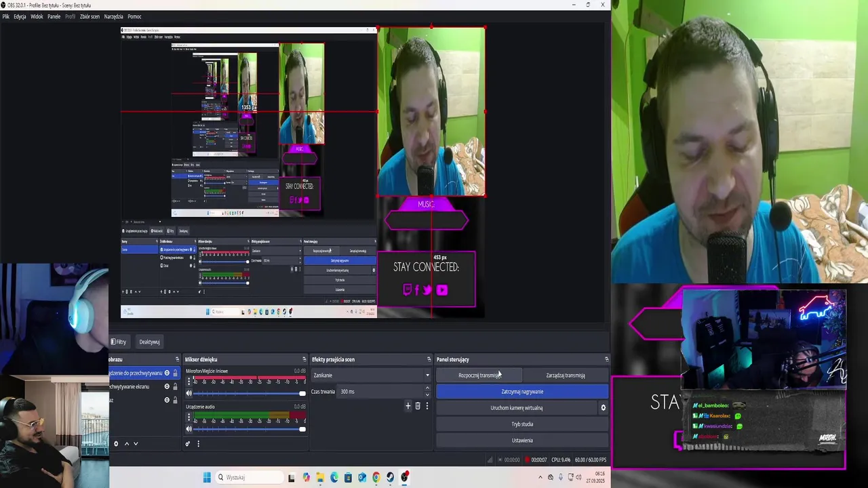The height and width of the screenshot is (488, 868).
Task: Toggle the eye on the third source row
Action: (167, 400)
